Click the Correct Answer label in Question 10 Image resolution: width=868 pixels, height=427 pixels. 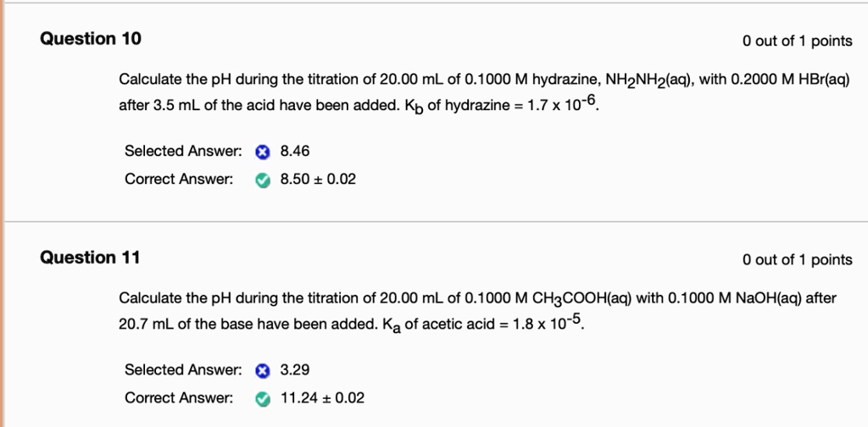click(178, 180)
